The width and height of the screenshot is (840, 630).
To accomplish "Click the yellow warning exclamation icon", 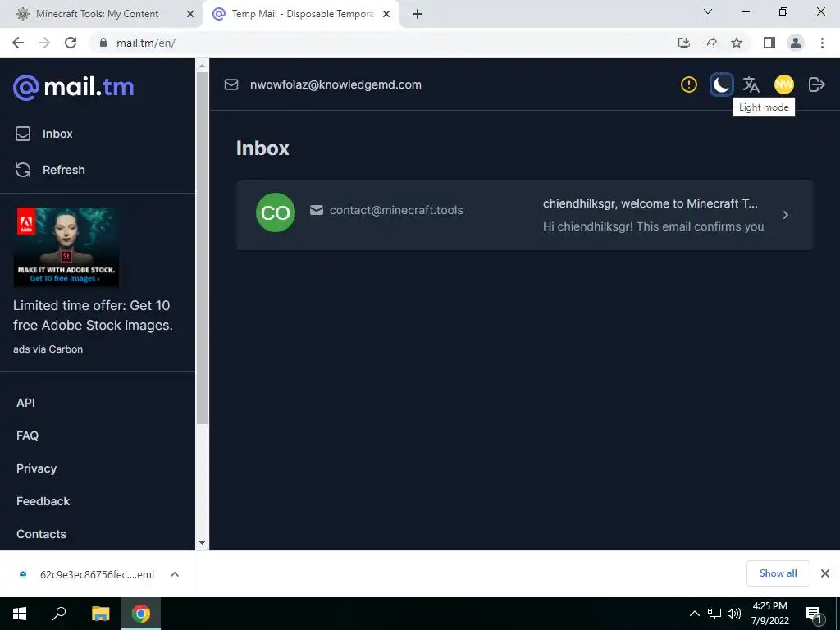I will [689, 84].
